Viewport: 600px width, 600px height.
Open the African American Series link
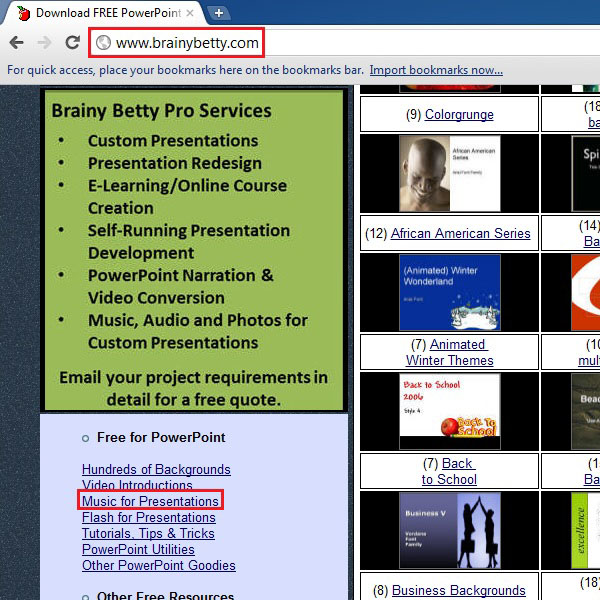pyautogui.click(x=460, y=233)
